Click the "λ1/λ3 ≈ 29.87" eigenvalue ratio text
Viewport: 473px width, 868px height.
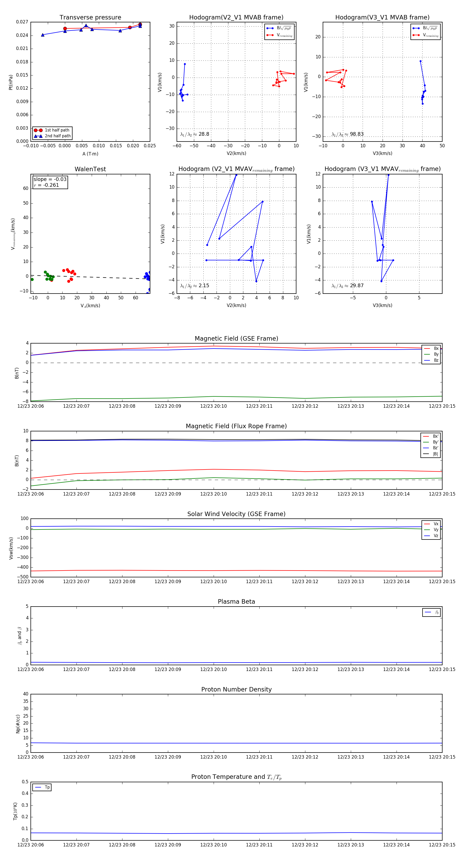(347, 286)
